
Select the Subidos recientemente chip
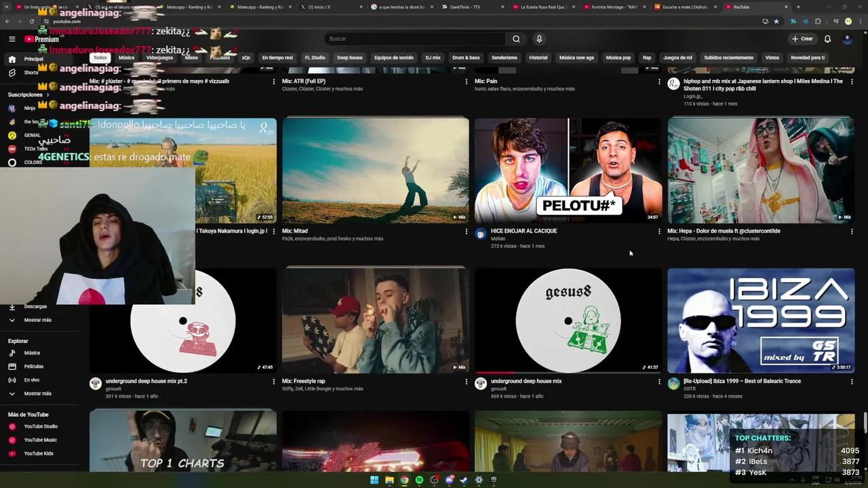[x=729, y=58]
